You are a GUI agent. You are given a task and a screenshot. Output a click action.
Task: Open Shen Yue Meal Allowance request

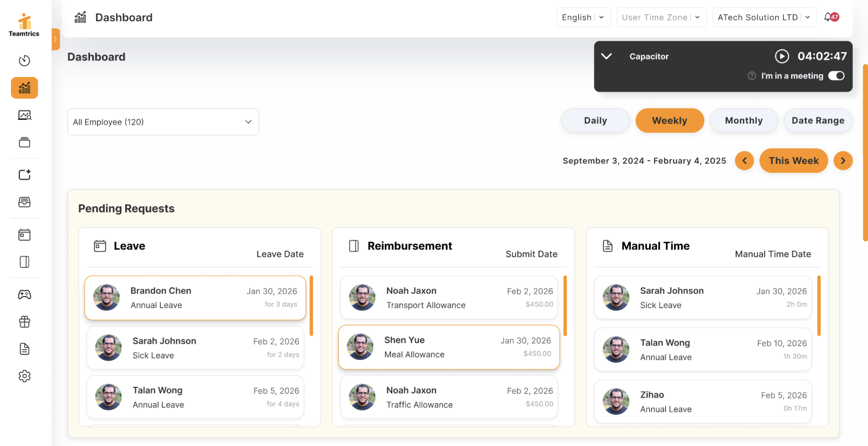pyautogui.click(x=449, y=347)
